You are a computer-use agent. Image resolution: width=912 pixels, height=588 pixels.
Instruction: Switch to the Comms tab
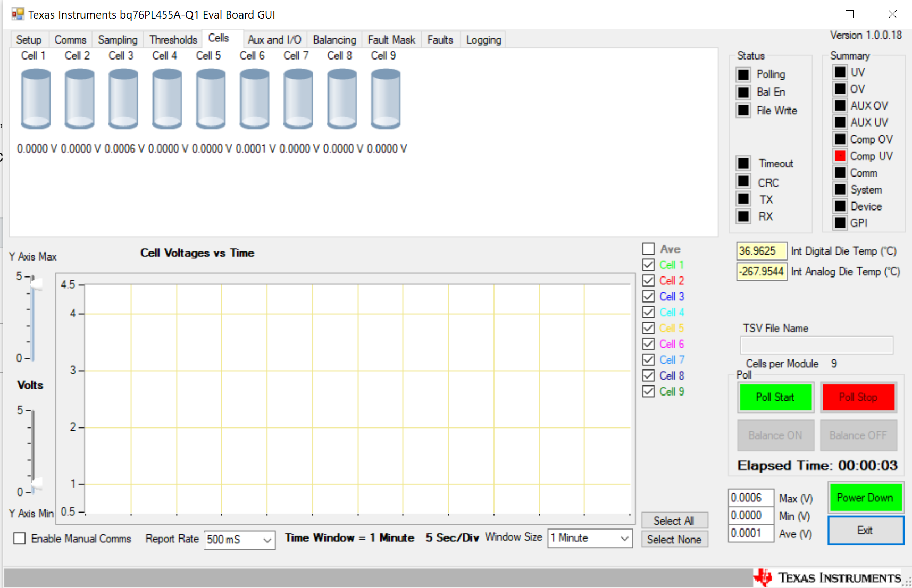(x=70, y=40)
